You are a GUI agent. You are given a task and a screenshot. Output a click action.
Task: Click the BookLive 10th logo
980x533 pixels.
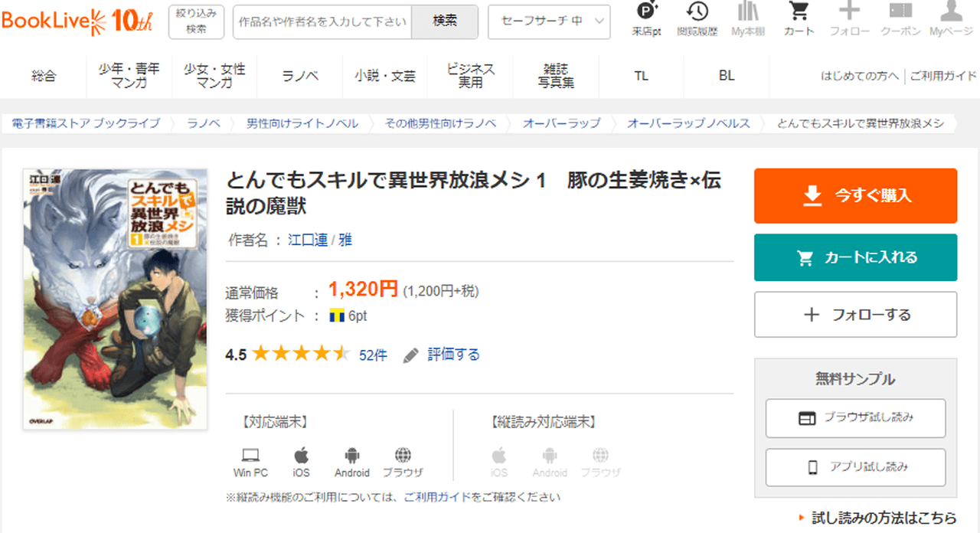77,21
